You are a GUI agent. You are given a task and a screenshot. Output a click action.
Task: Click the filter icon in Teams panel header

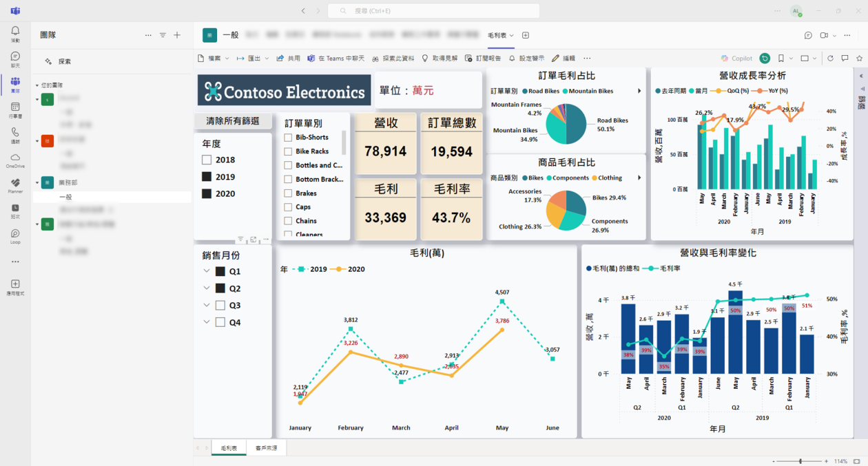pos(163,35)
